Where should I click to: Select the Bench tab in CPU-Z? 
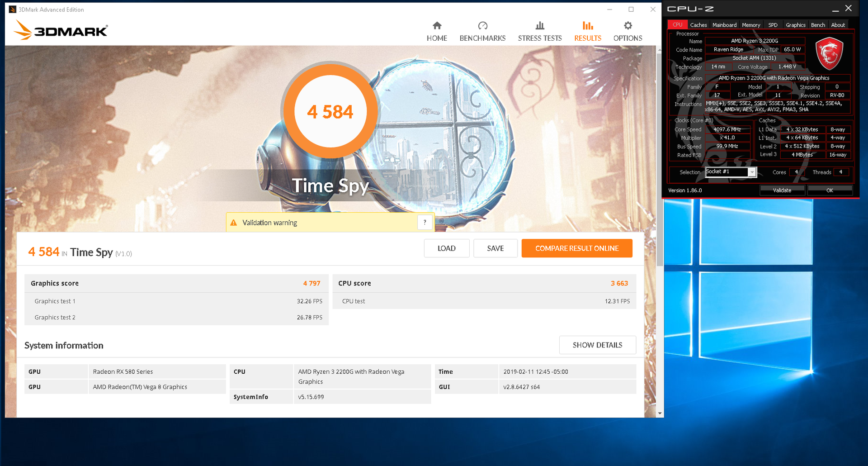tap(818, 25)
